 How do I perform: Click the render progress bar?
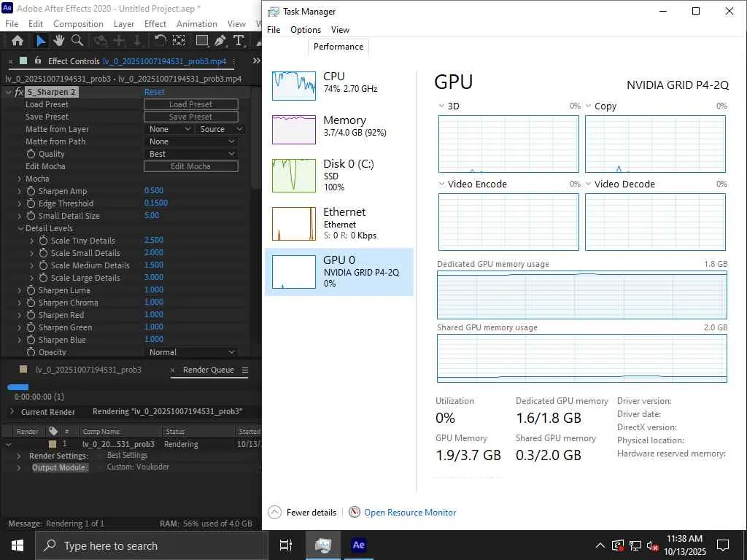point(18,387)
